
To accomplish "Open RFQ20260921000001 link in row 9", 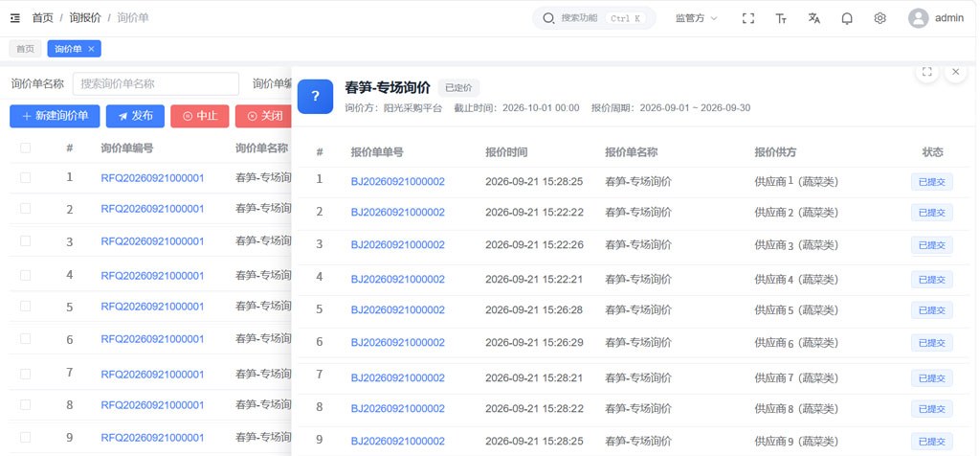I will pos(152,437).
